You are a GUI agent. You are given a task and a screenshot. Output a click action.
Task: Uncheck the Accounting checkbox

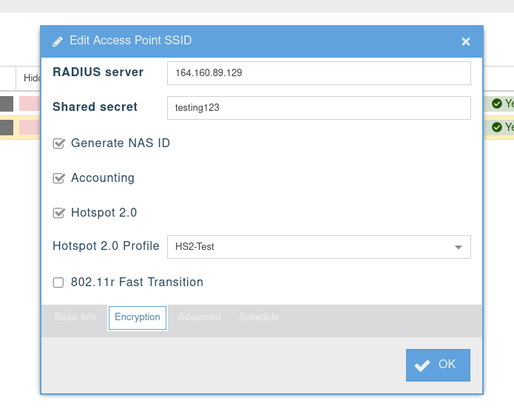click(59, 178)
